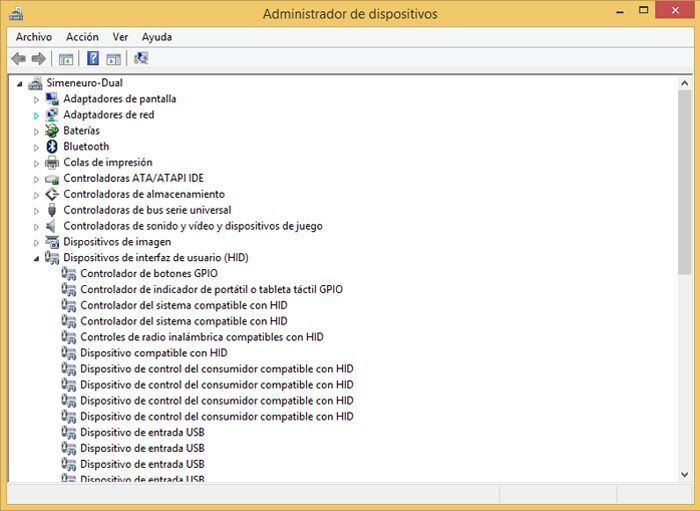The height and width of the screenshot is (511, 700).
Task: Close the Administrador de dispositivos window
Action: tap(675, 10)
